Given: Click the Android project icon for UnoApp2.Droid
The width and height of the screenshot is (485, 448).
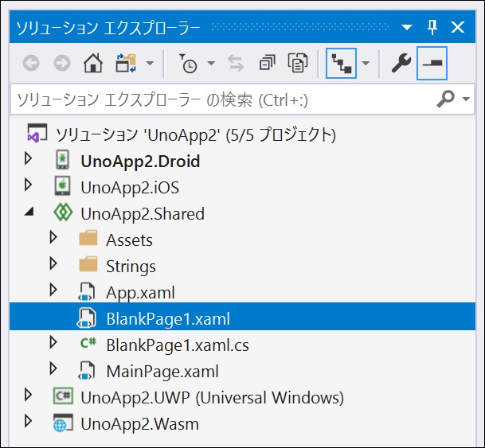Looking at the screenshot, I should click(x=62, y=159).
